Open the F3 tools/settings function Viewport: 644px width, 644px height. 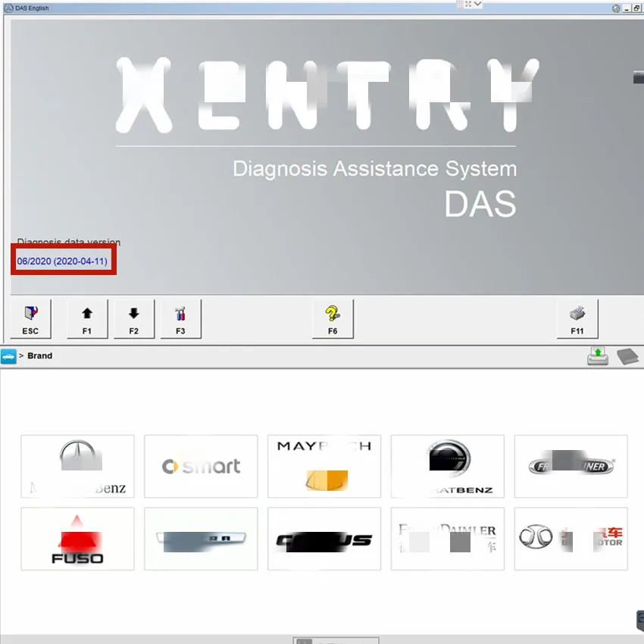click(180, 318)
